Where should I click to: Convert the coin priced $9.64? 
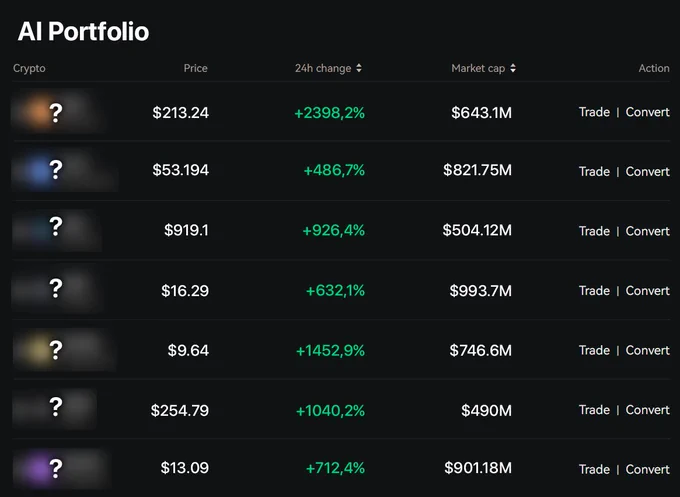tap(647, 350)
